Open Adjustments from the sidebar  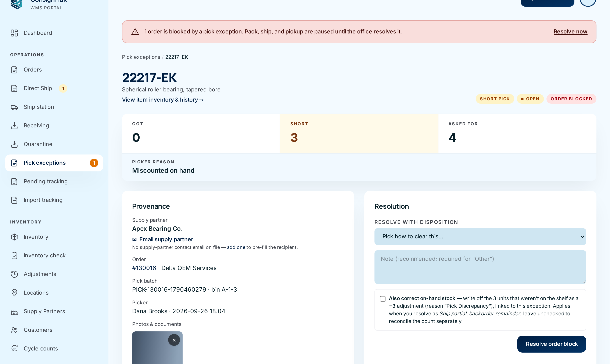click(54, 274)
